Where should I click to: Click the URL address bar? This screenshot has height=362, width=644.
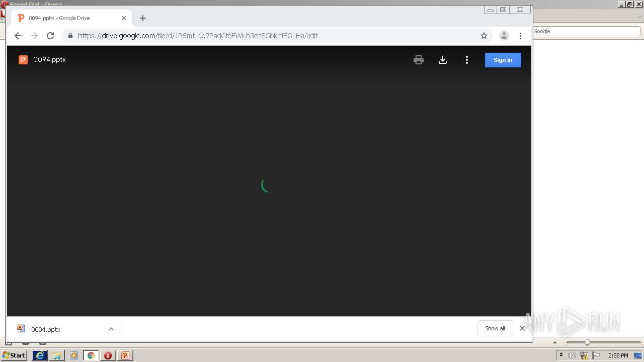[277, 36]
